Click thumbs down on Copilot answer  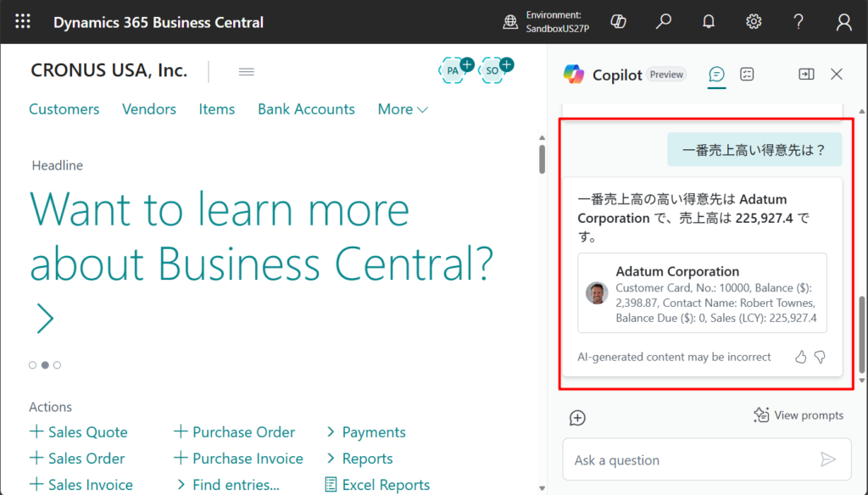(820, 357)
